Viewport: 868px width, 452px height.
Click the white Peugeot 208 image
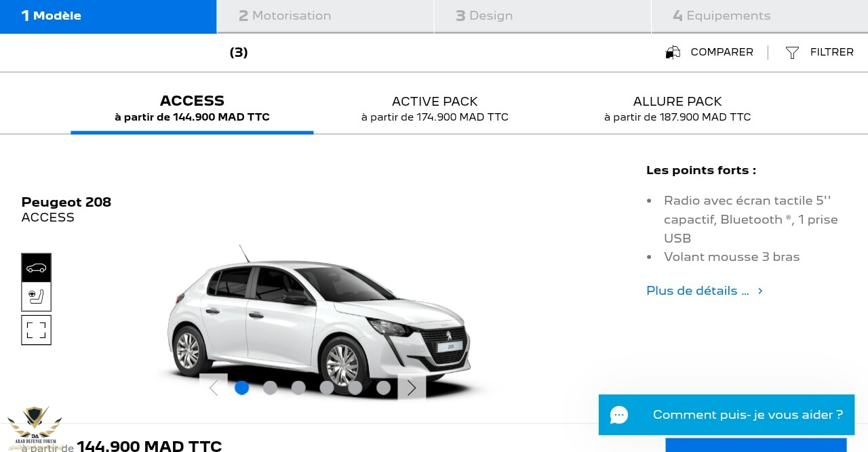[319, 319]
